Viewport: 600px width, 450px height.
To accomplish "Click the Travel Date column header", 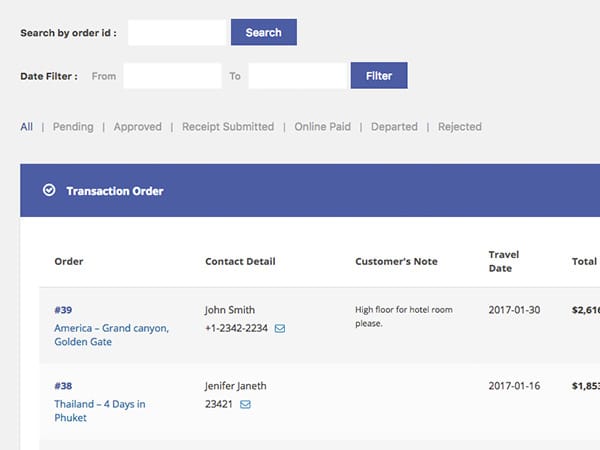I will 503,261.
